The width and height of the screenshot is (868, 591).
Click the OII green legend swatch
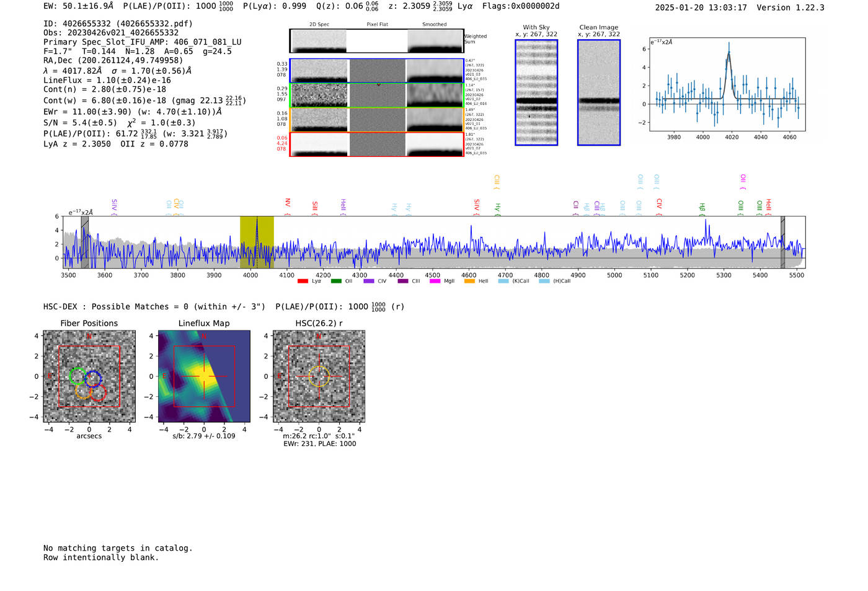point(336,281)
